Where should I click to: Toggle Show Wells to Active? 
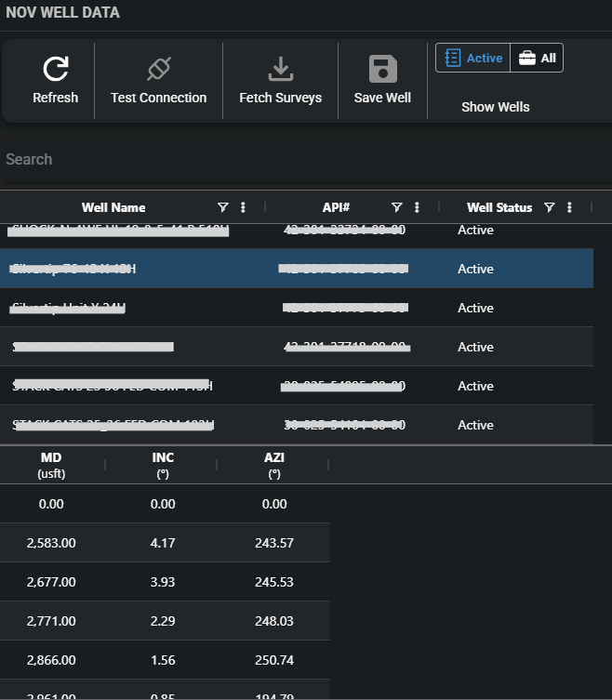coord(473,58)
